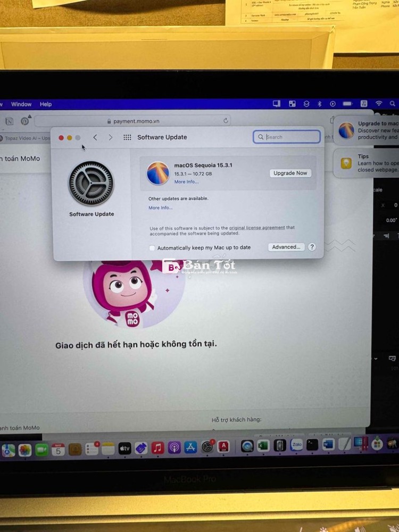
Task: Open AutoCAD from the Dock
Action: coord(223,447)
